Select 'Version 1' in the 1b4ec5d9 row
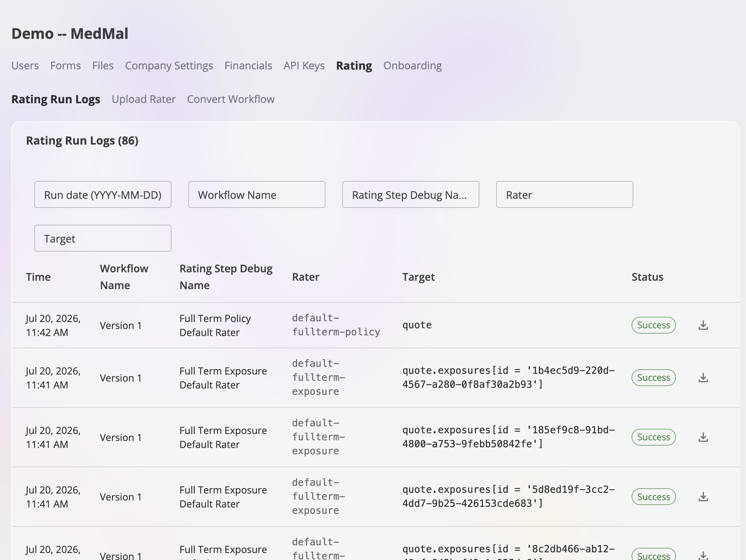The image size is (746, 560). pos(121,378)
